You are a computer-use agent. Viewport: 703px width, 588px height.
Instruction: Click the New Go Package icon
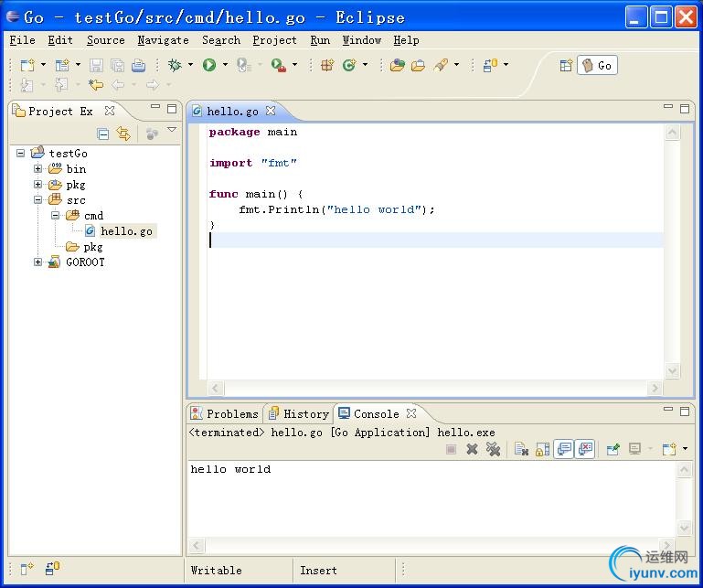[327, 66]
